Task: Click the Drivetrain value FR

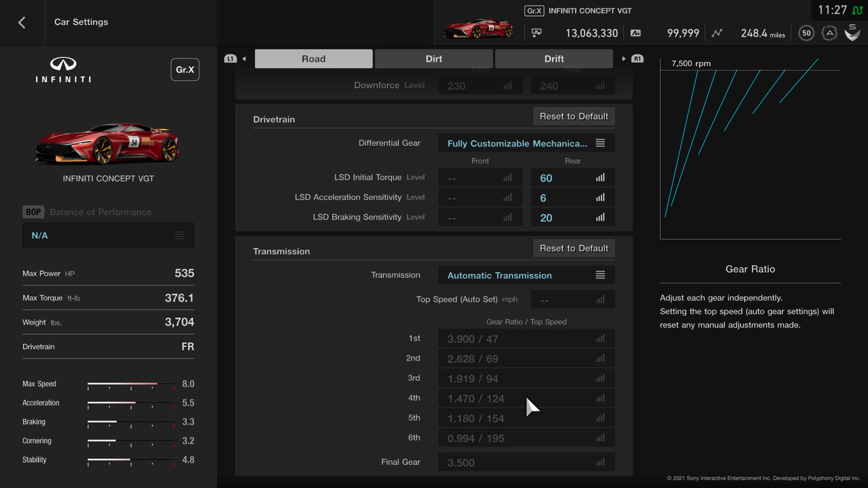Action: 188,346
